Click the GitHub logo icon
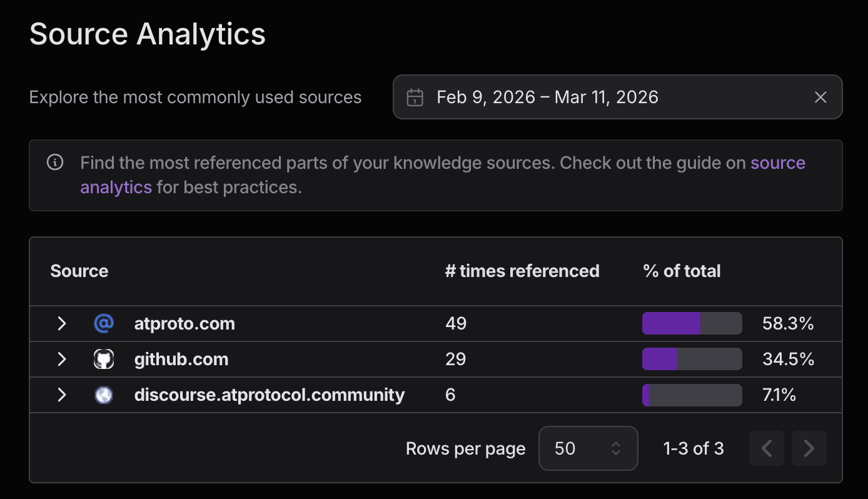 104,360
